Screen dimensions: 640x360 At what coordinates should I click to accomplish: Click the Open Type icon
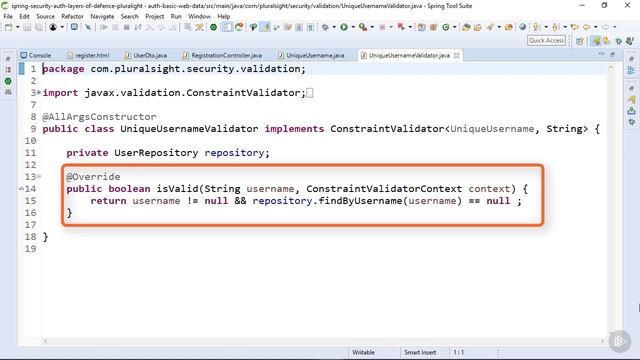coord(466,27)
